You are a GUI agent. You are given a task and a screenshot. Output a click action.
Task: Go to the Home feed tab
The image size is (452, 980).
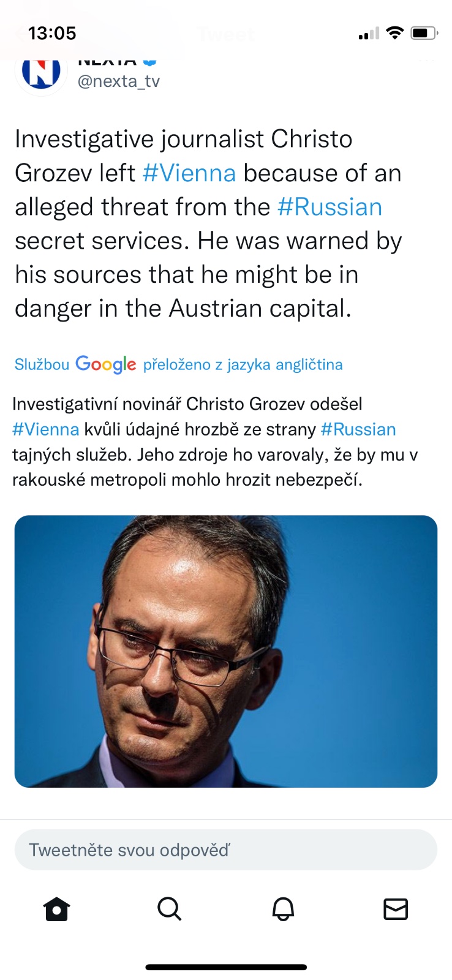(x=57, y=909)
